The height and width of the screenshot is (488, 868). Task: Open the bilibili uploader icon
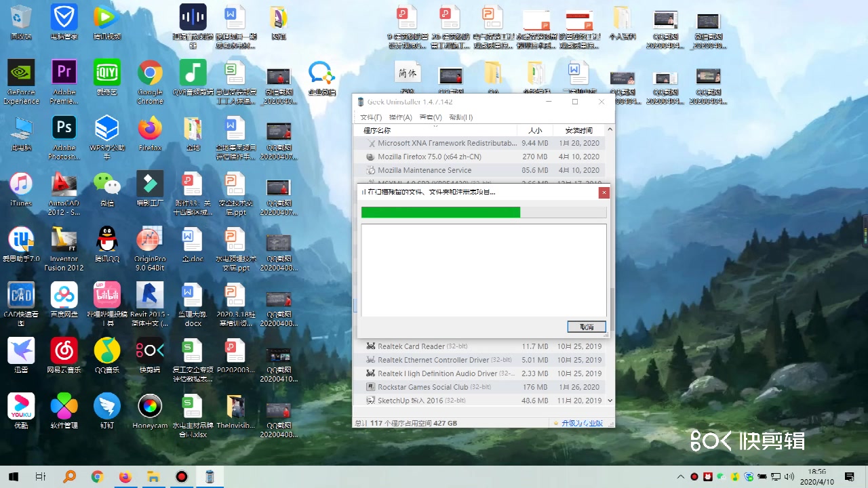click(106, 304)
